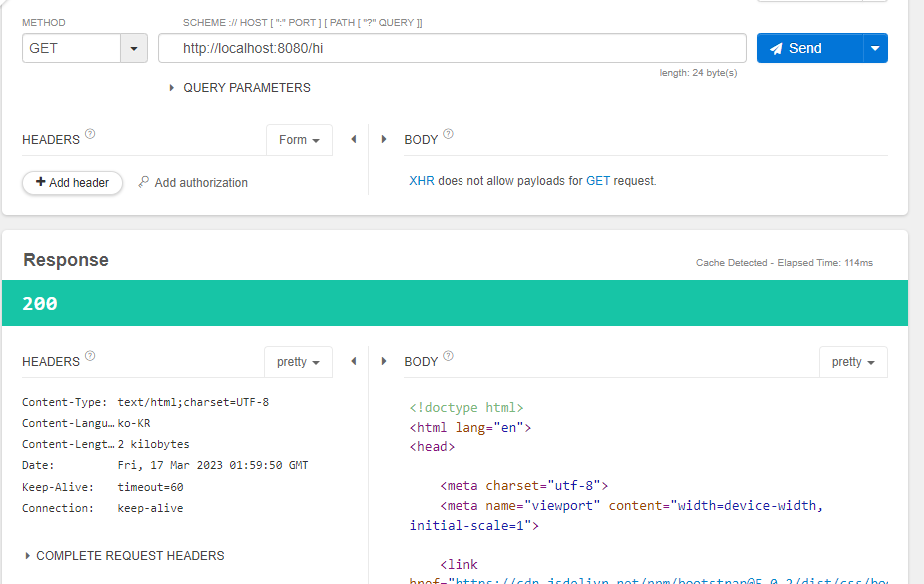Screen dimensions: 924x584
Task: Click the plus icon on Add header
Action: tap(41, 182)
